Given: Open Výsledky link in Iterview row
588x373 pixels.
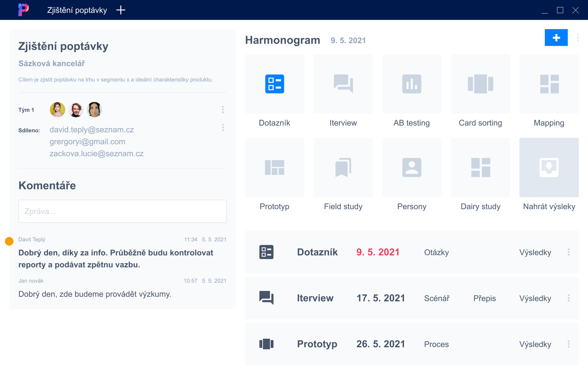Looking at the screenshot, I should tap(535, 298).
